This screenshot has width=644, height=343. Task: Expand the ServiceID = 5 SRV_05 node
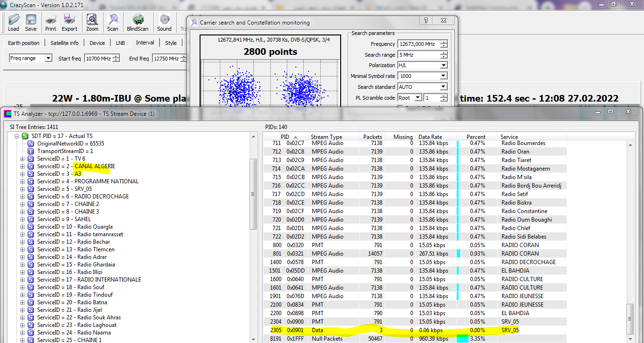coord(22,189)
